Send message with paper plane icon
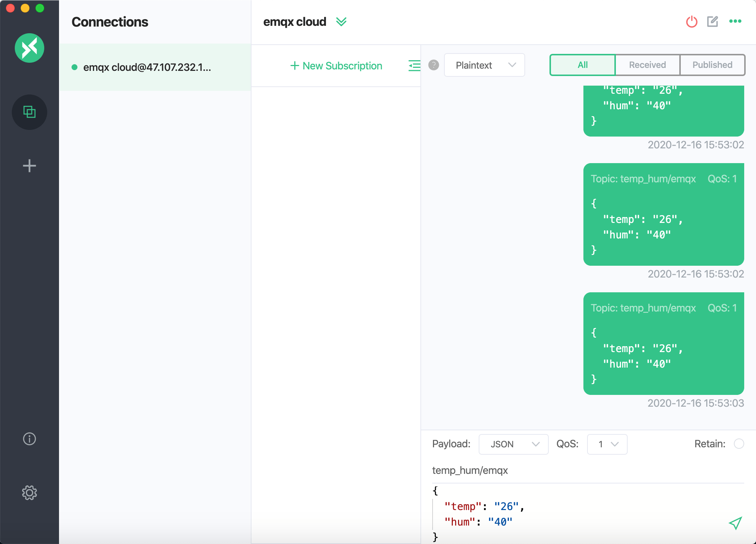Image resolution: width=756 pixels, height=544 pixels. point(735,523)
